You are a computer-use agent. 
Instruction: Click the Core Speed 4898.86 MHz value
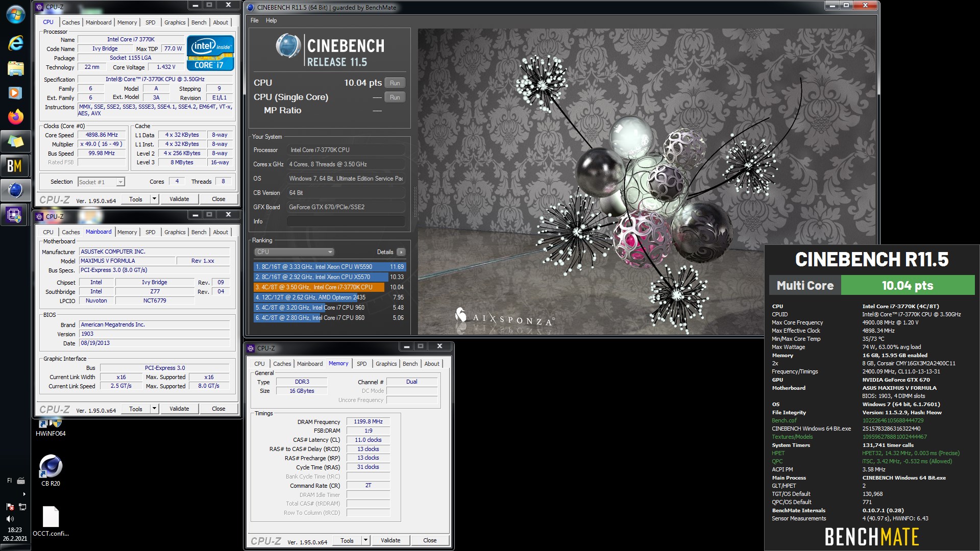pos(102,135)
